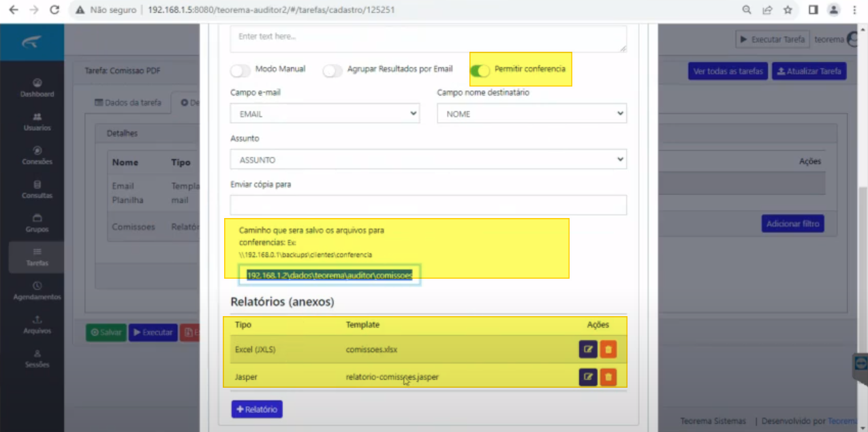Reload the browser page
This screenshot has width=868, height=432.
pyautogui.click(x=55, y=10)
